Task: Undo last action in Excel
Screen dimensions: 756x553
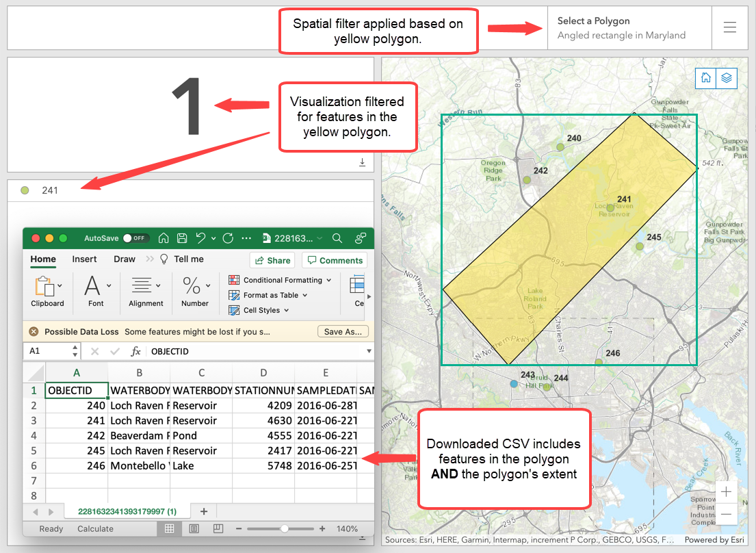Action: pyautogui.click(x=200, y=238)
